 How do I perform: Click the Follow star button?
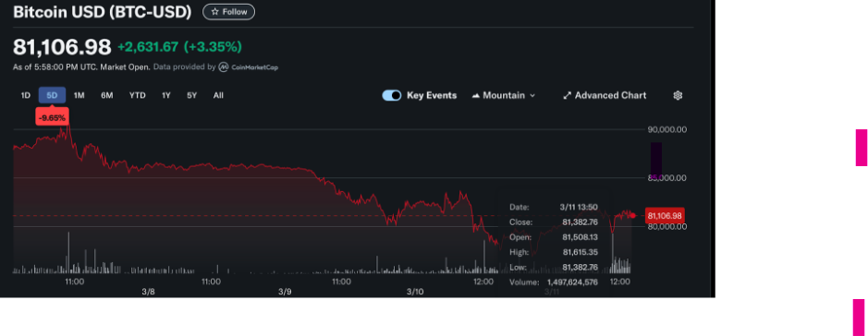click(x=228, y=12)
